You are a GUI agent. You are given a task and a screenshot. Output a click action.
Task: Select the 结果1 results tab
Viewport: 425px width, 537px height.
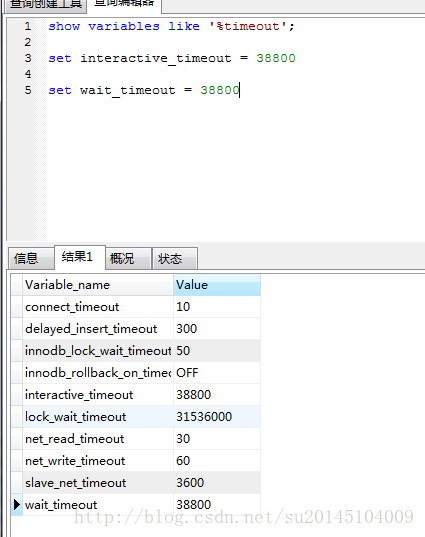point(80,257)
